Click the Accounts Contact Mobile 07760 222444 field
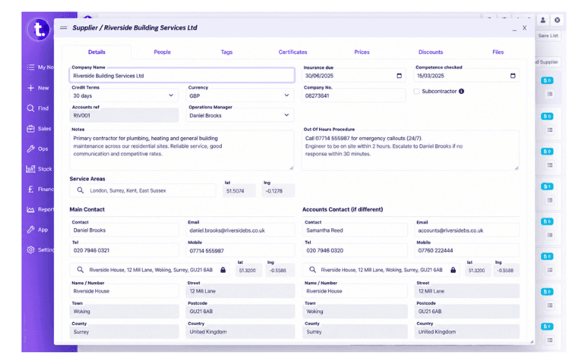 click(x=467, y=251)
